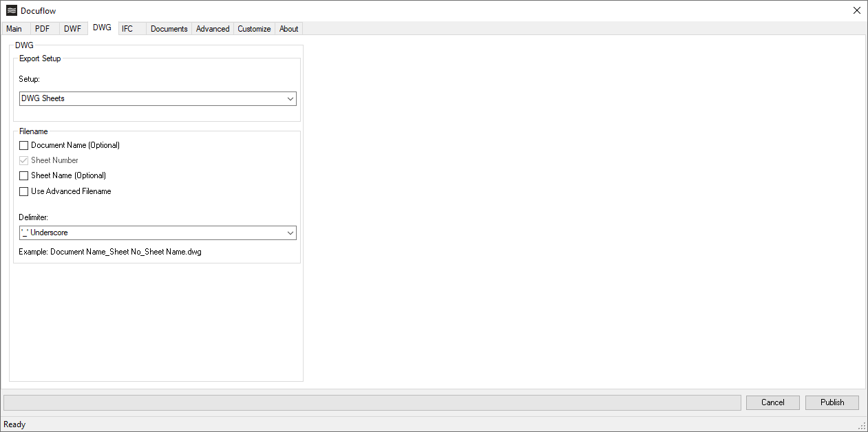Switch to the IFC tab
868x432 pixels.
pyautogui.click(x=127, y=28)
